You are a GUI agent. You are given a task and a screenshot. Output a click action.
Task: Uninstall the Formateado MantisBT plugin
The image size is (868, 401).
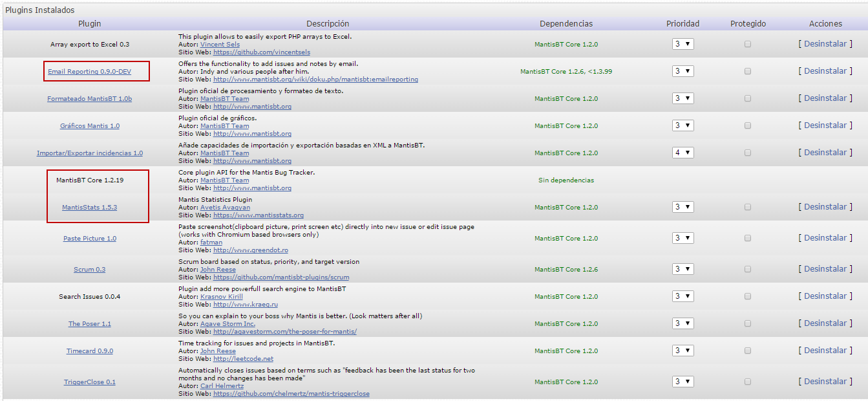coord(825,98)
